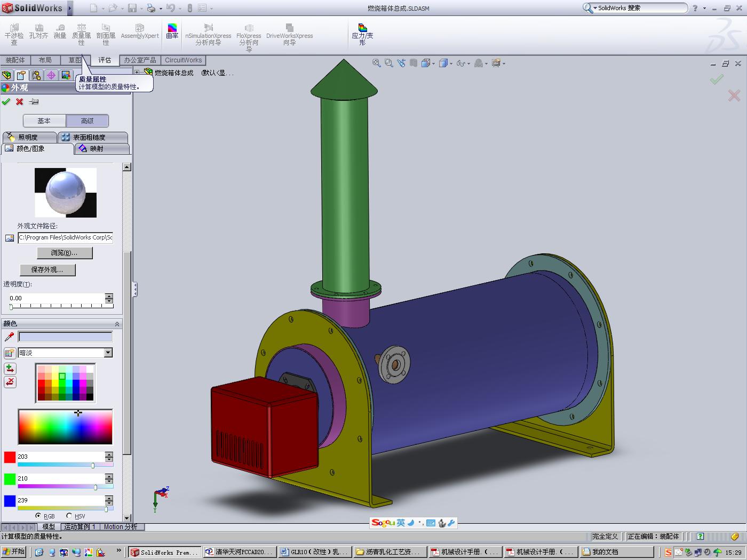The height and width of the screenshot is (560, 747).
Task: Start the FloXpress analysis wizard
Action: click(x=249, y=37)
